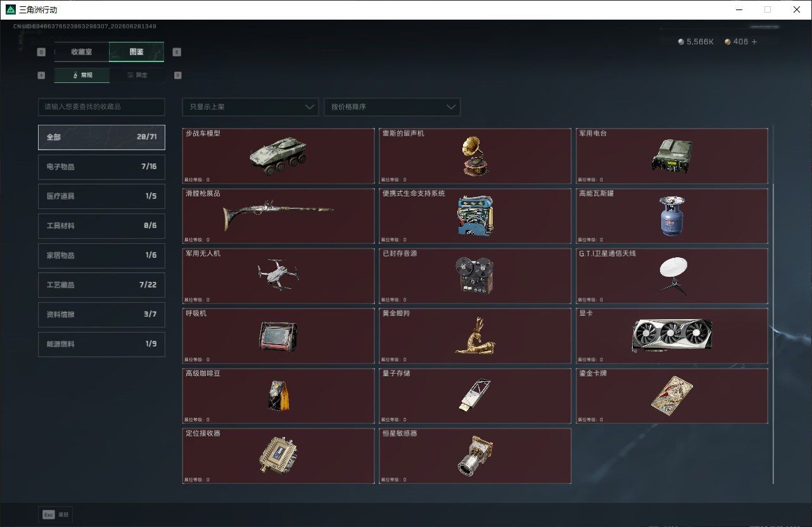
Task: Select the 呼吸机 ventilator icon
Action: pyautogui.click(x=278, y=336)
